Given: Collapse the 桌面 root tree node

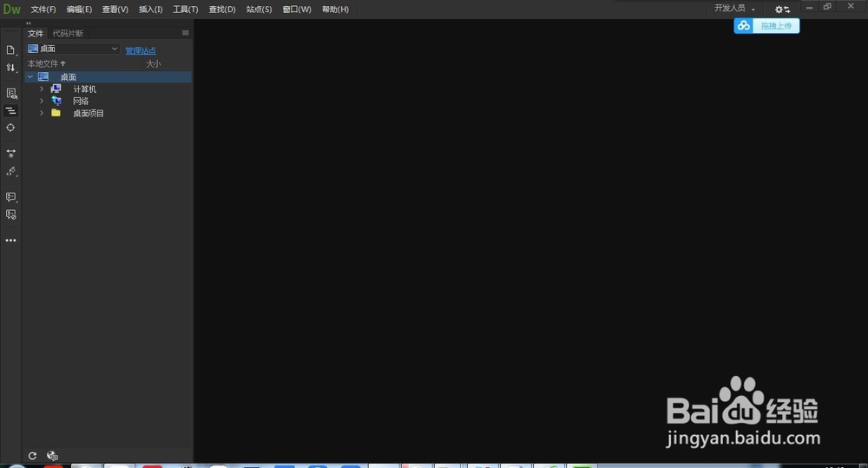Looking at the screenshot, I should coord(30,77).
